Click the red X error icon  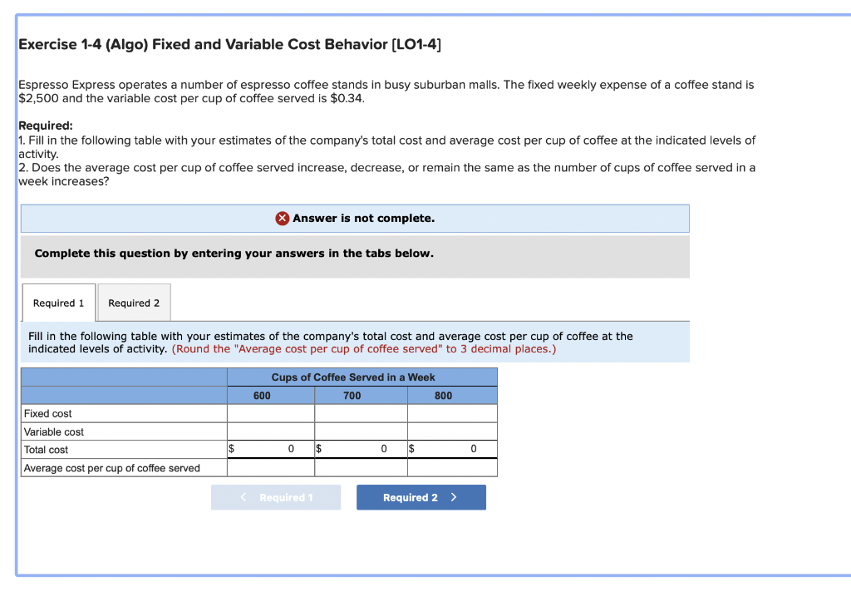click(x=282, y=218)
